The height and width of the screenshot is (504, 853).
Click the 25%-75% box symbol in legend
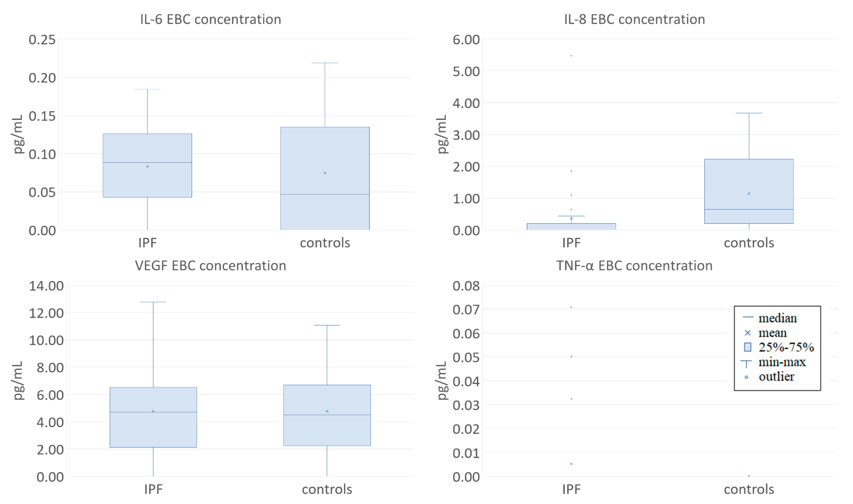pos(748,347)
